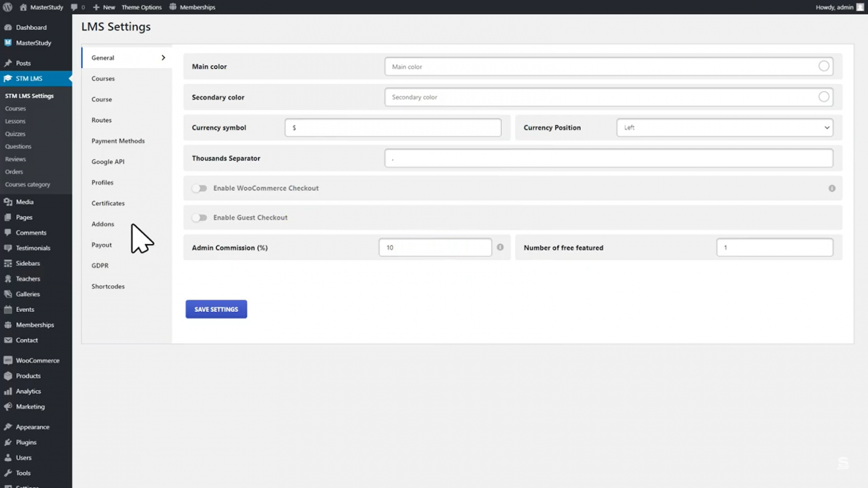Open the Comments icon in sidebar
Viewport: 868px width, 488px height.
pos(7,232)
